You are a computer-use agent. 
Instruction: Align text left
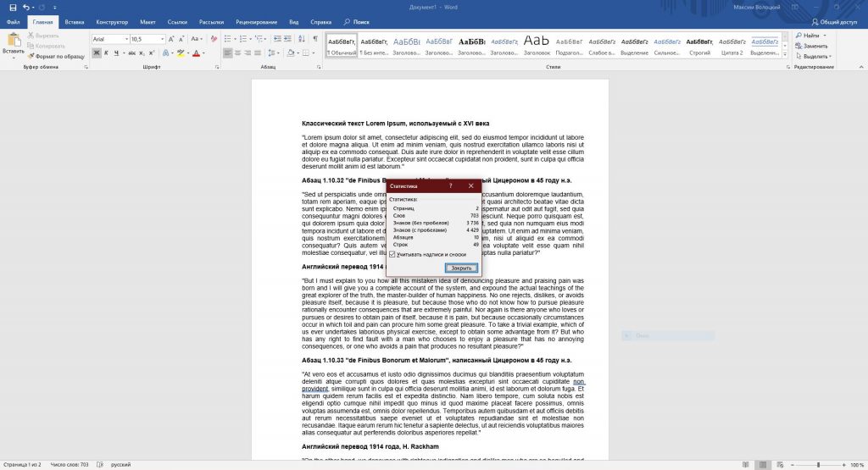click(x=227, y=53)
